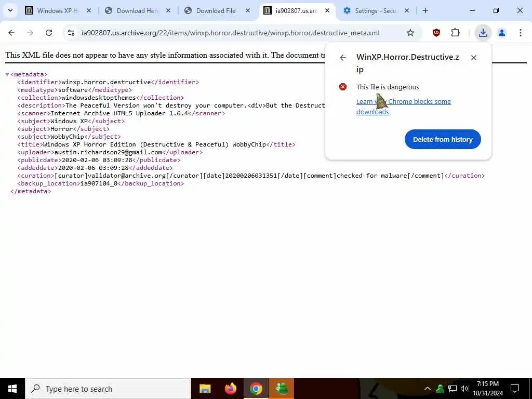Open the tab search dropdown arrow
The height and width of the screenshot is (399, 532).
pyautogui.click(x=10, y=10)
